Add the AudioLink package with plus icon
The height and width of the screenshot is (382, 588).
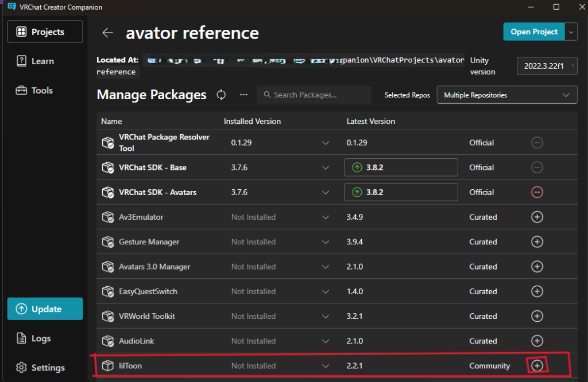(x=537, y=341)
